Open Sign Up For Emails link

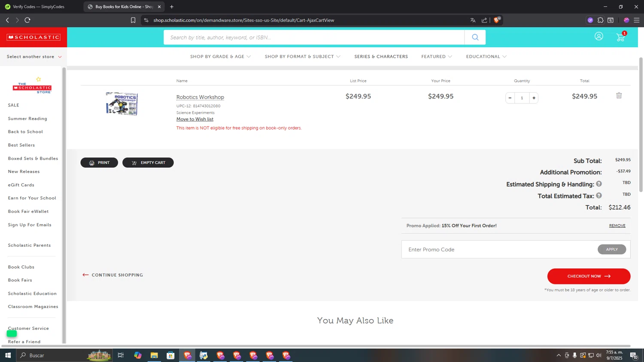(30, 225)
